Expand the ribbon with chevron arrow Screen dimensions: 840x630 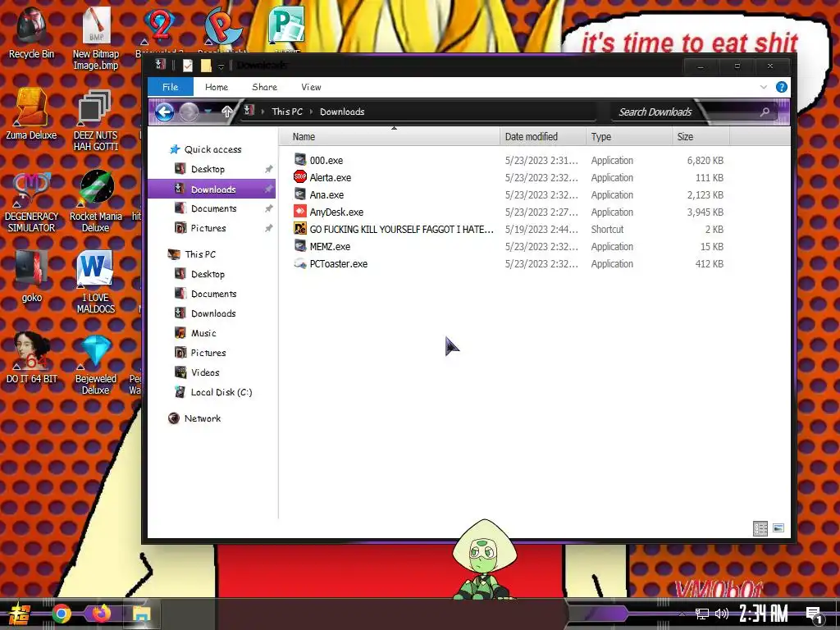764,87
